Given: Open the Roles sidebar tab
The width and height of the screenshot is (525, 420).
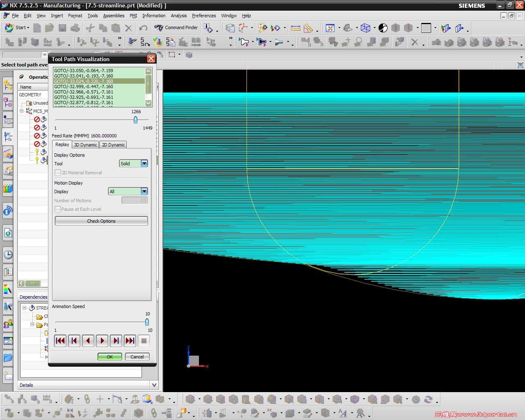Looking at the screenshot, I should [8, 324].
